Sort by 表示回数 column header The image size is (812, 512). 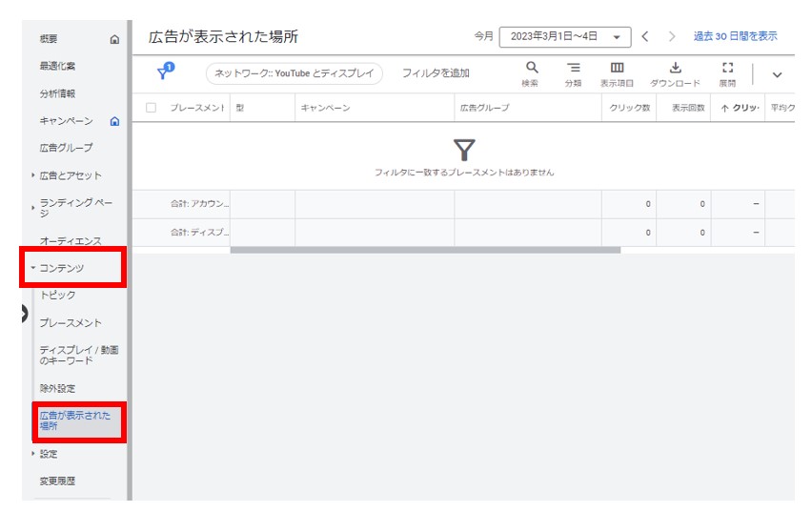coord(688,108)
